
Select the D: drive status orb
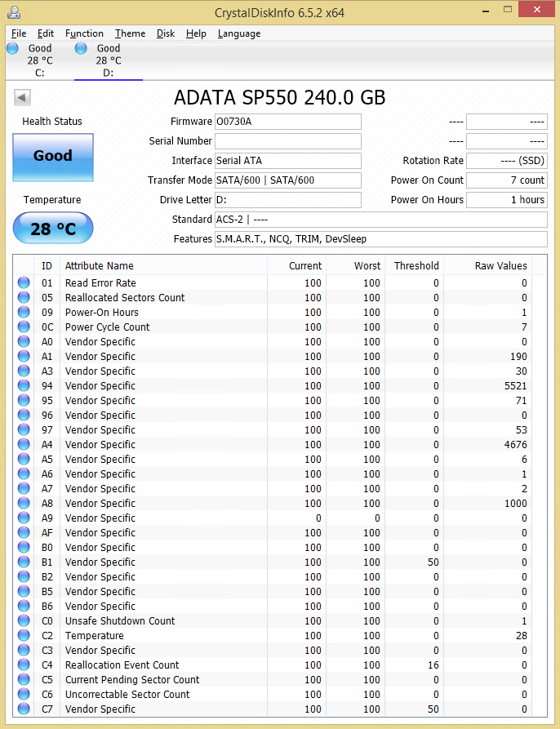[x=81, y=49]
